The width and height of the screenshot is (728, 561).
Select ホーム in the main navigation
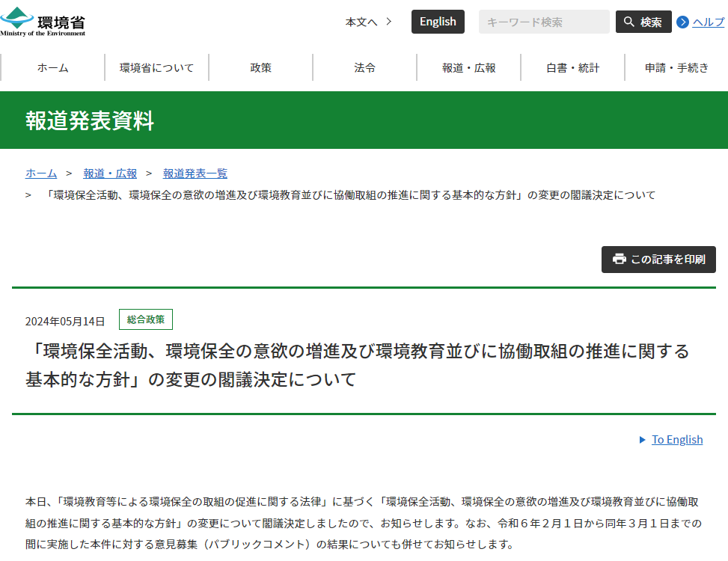click(x=52, y=67)
